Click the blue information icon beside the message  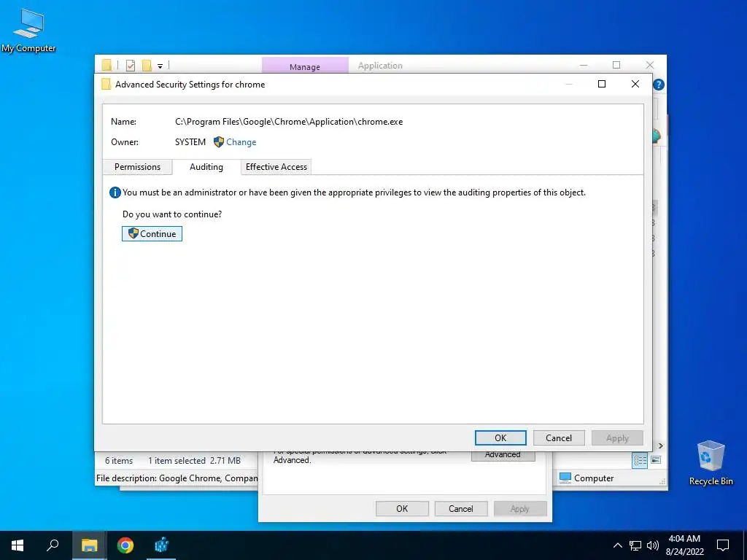point(115,192)
